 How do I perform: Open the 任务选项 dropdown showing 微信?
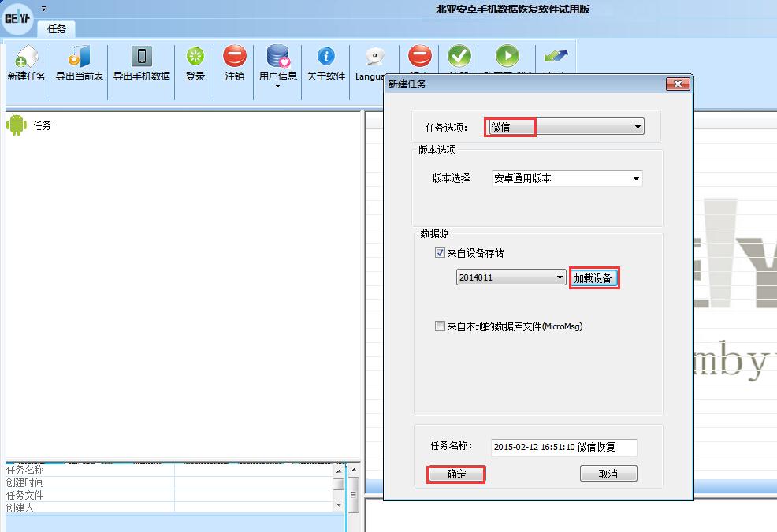567,127
